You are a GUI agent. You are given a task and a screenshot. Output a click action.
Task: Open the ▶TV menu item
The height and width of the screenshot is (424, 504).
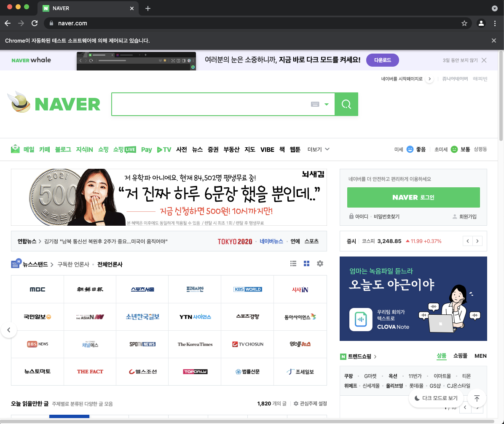(164, 150)
